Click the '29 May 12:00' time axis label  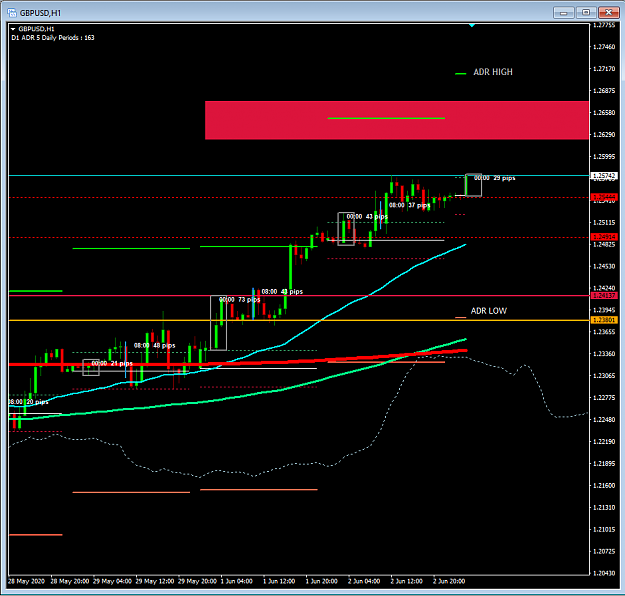[155, 581]
